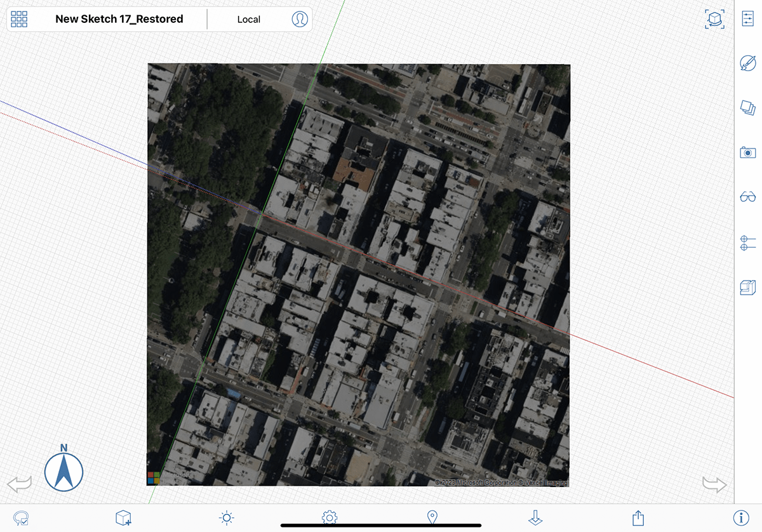Open the panel icon with two crosshair lines
Image resolution: width=762 pixels, height=532 pixels.
[x=748, y=243]
